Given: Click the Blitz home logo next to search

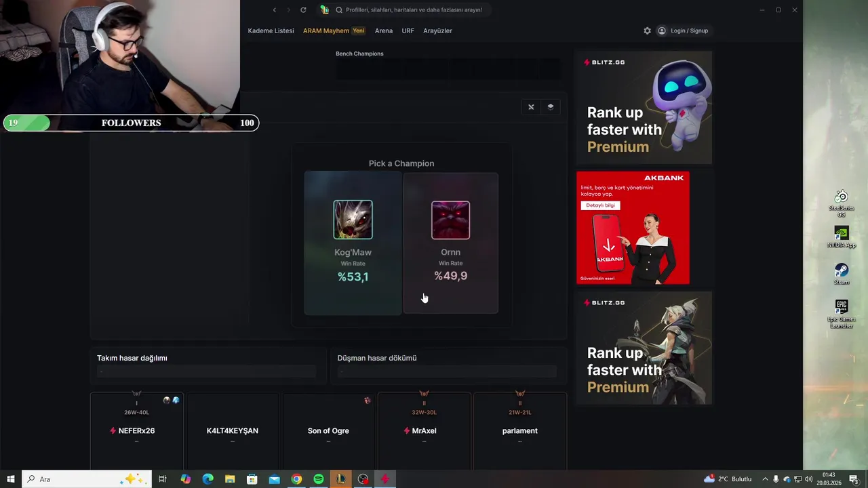Looking at the screenshot, I should click(x=324, y=9).
